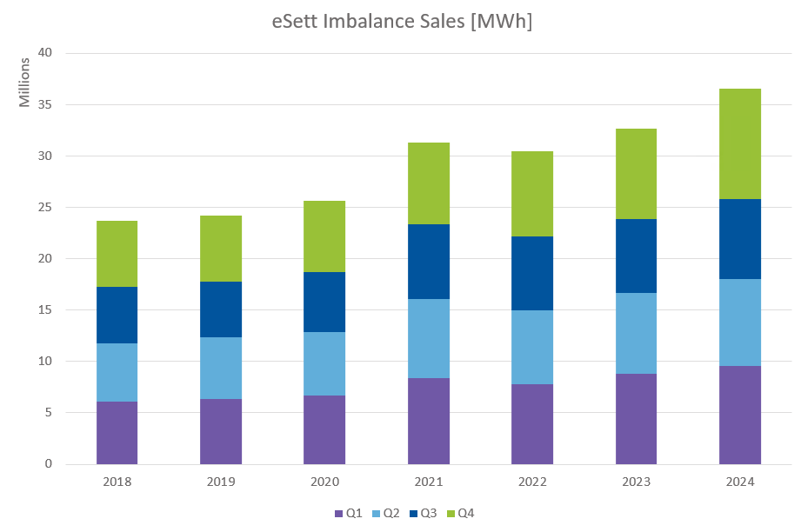Choose the light blue Q2 segment of 2022 bar
The width and height of the screenshot is (801, 532).
pos(532,348)
